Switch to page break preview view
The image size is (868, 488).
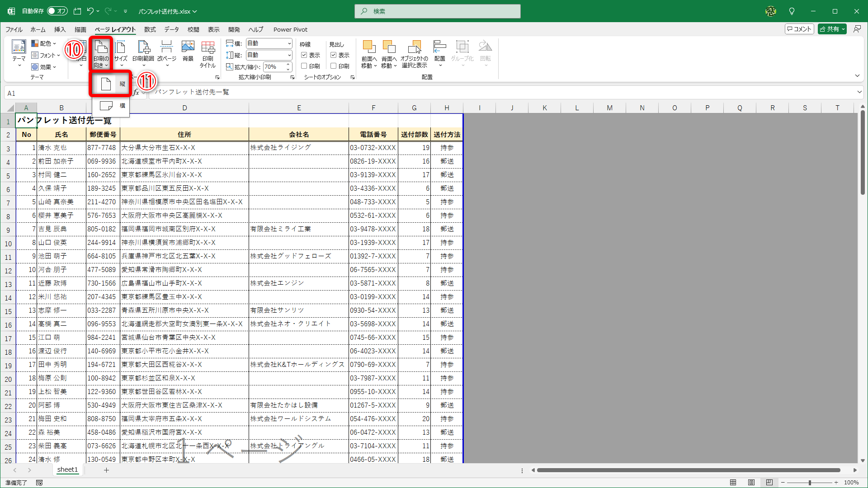pos(769,483)
